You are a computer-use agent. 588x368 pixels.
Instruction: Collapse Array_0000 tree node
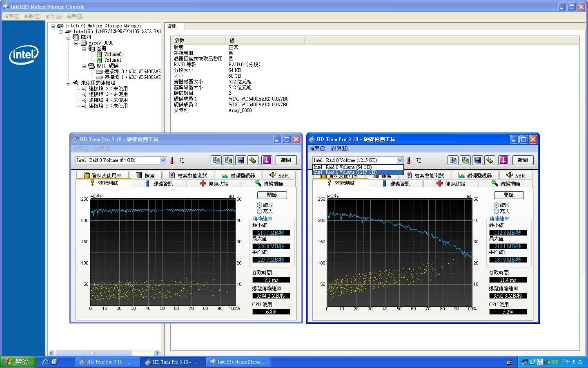pyautogui.click(x=76, y=43)
